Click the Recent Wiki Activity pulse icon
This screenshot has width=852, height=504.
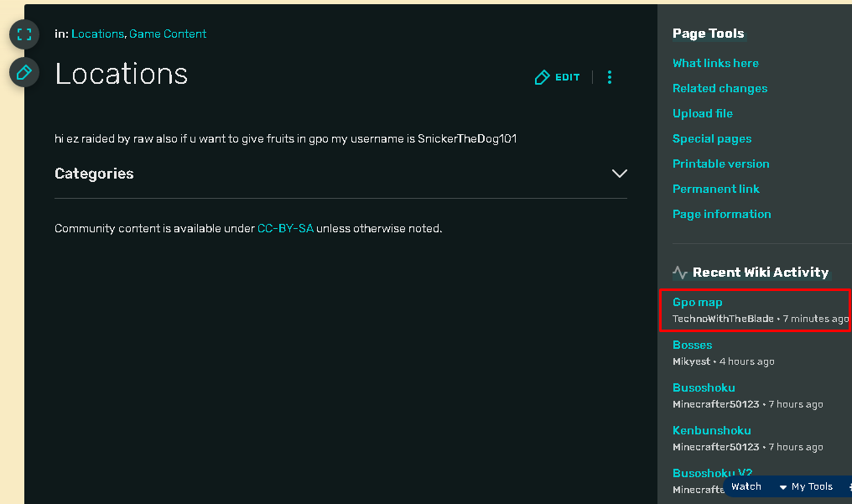(x=679, y=272)
